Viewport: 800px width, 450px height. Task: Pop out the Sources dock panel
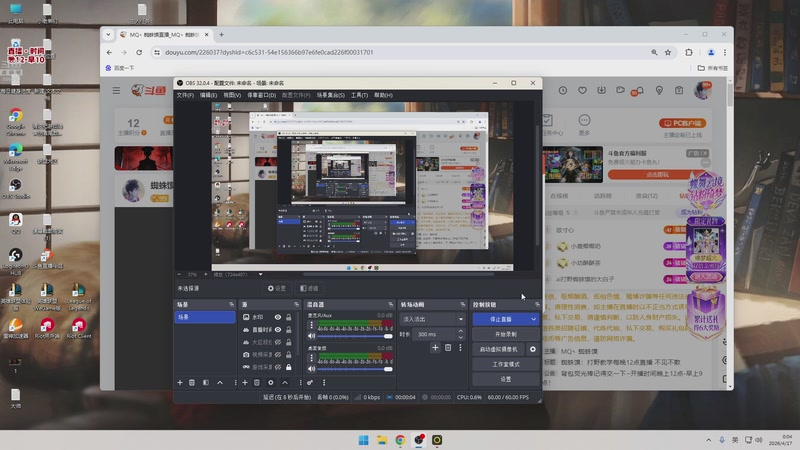point(296,305)
